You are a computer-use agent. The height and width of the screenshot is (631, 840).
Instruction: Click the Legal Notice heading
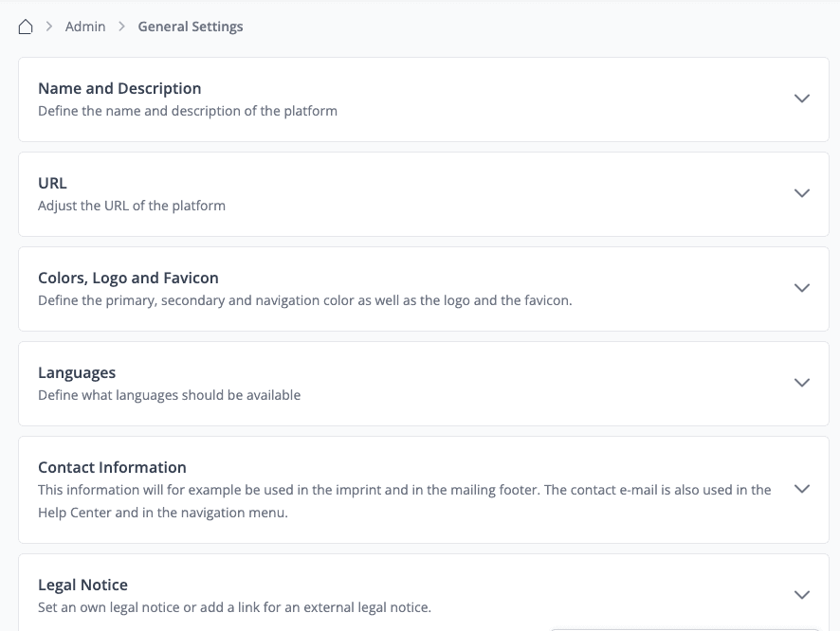click(82, 585)
